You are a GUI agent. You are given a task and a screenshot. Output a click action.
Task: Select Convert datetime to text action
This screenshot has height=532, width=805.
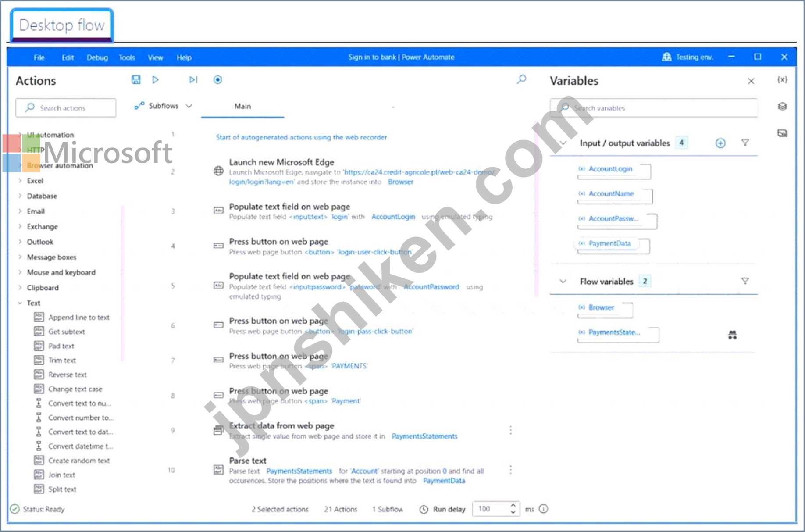coord(74,446)
